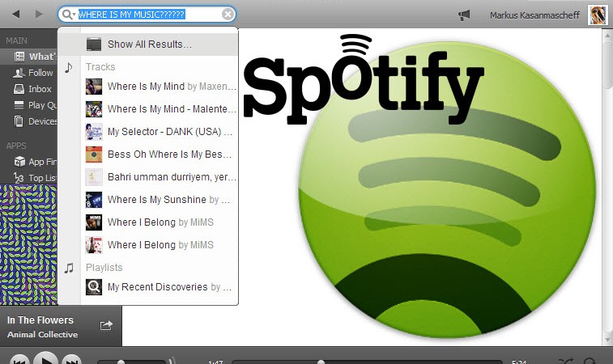Open Inbox in the sidebar
613x364 pixels.
click(29, 89)
